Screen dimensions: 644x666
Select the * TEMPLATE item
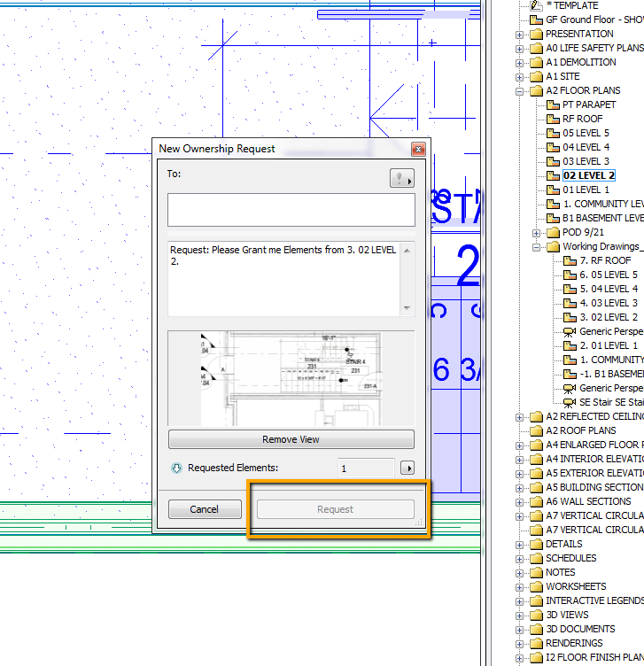(x=571, y=5)
